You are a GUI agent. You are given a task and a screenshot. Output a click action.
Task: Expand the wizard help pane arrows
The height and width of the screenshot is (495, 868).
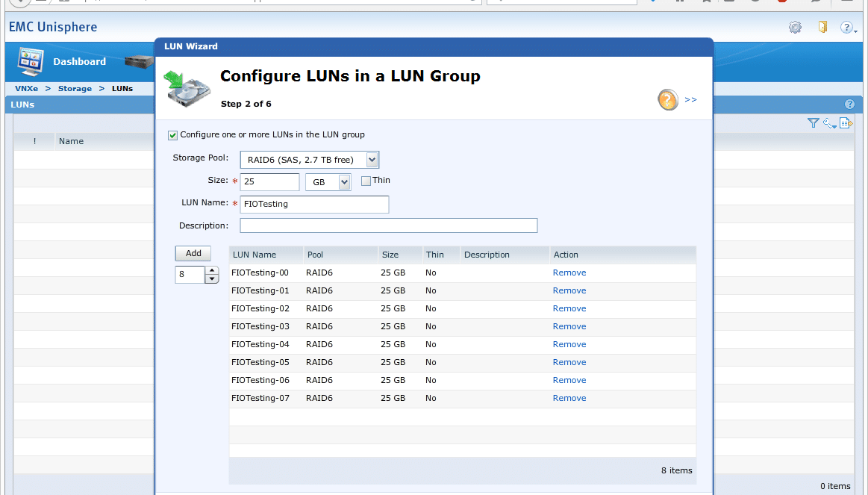pos(690,99)
